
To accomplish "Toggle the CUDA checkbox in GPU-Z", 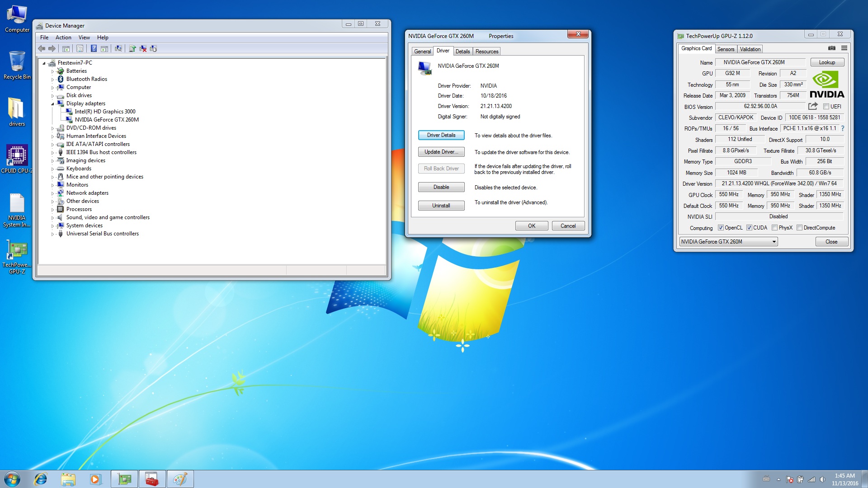I will [x=749, y=228].
